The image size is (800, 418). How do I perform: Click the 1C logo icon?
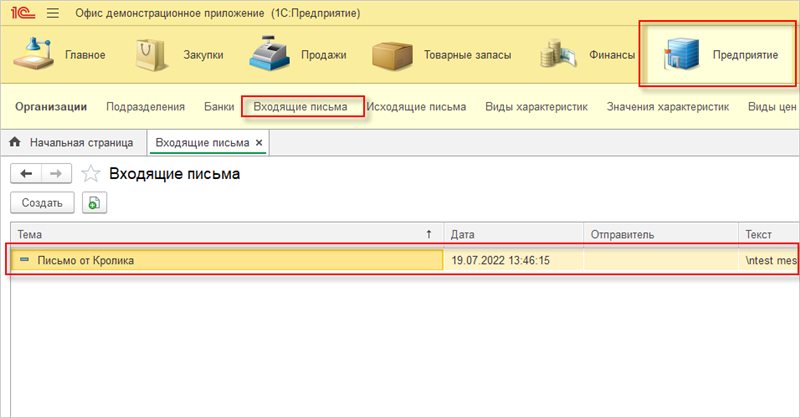(x=21, y=14)
